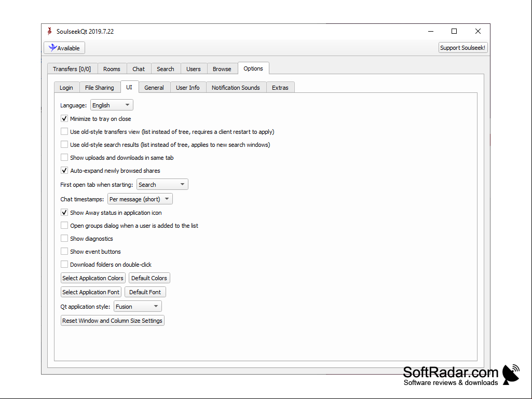
Task: Click Select Application Font button
Action: 91,292
